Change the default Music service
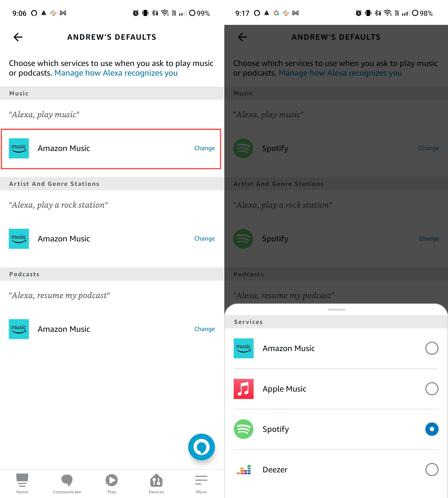 (x=204, y=148)
